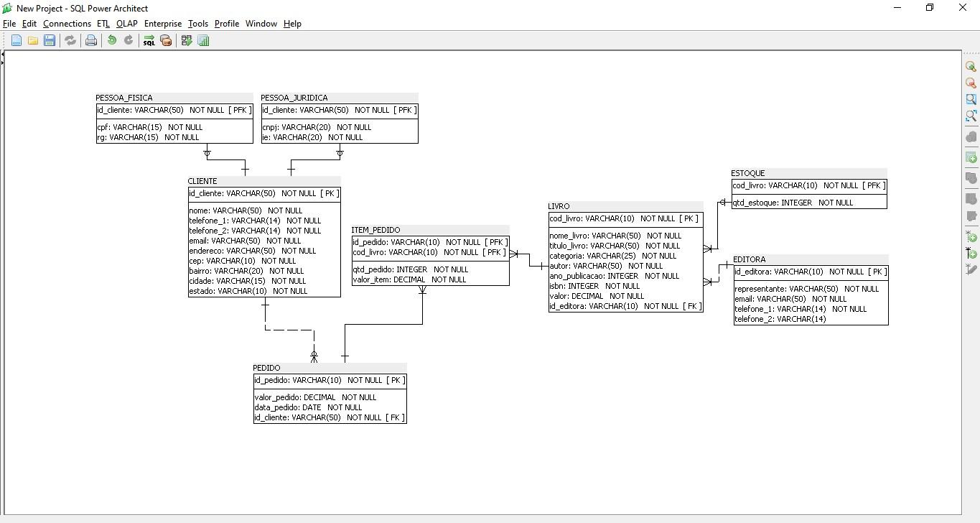Click the nome: VARCHAR(50) column in CLIENTE

pos(246,210)
